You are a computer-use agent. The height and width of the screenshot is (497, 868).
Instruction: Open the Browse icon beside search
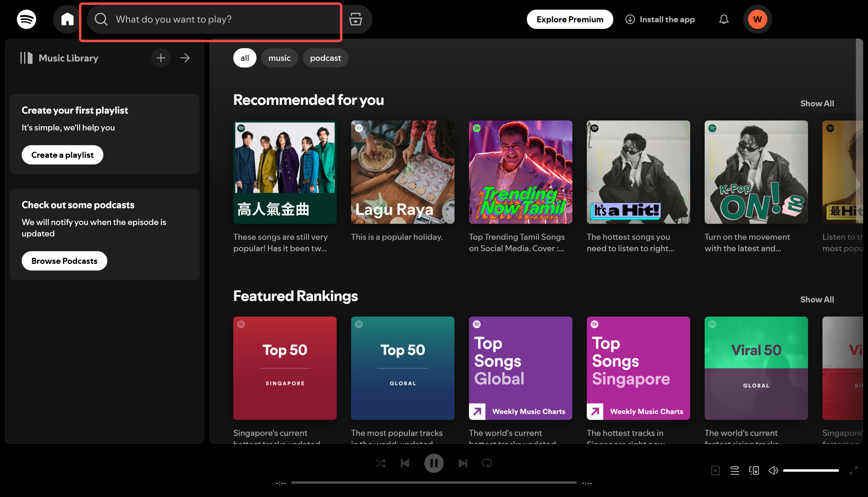coord(355,19)
